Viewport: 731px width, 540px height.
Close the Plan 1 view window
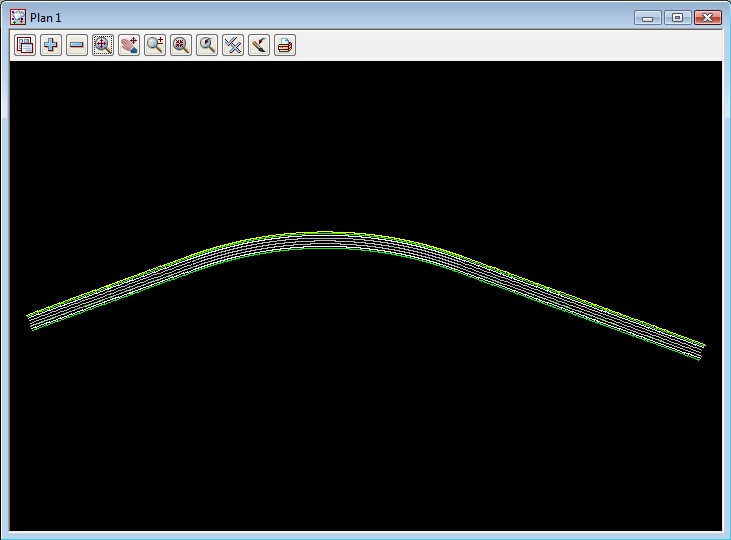tap(707, 18)
